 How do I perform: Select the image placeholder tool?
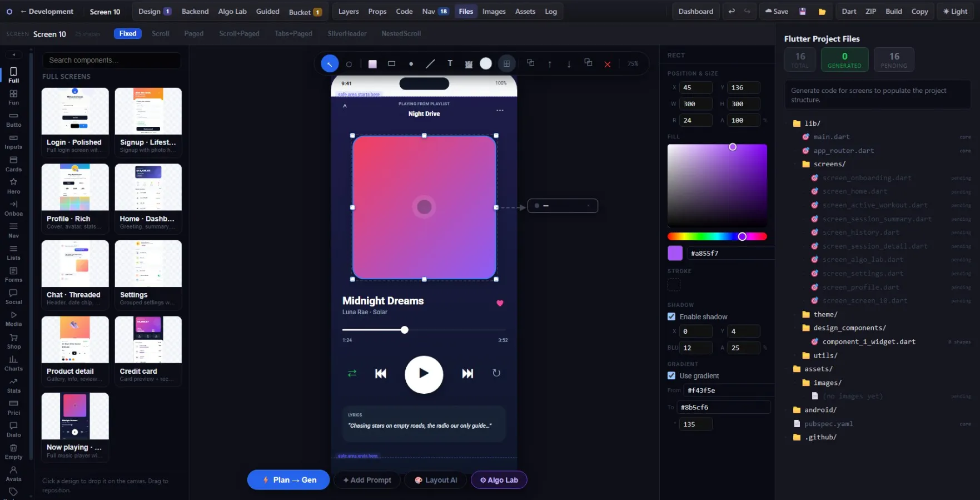(469, 64)
